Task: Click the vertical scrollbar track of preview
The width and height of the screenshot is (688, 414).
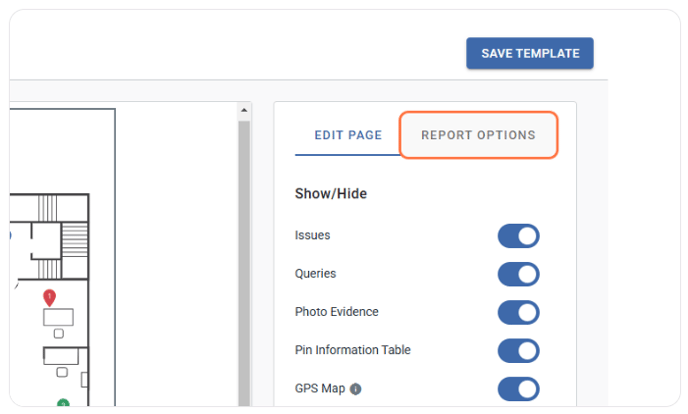Action: pos(244,263)
